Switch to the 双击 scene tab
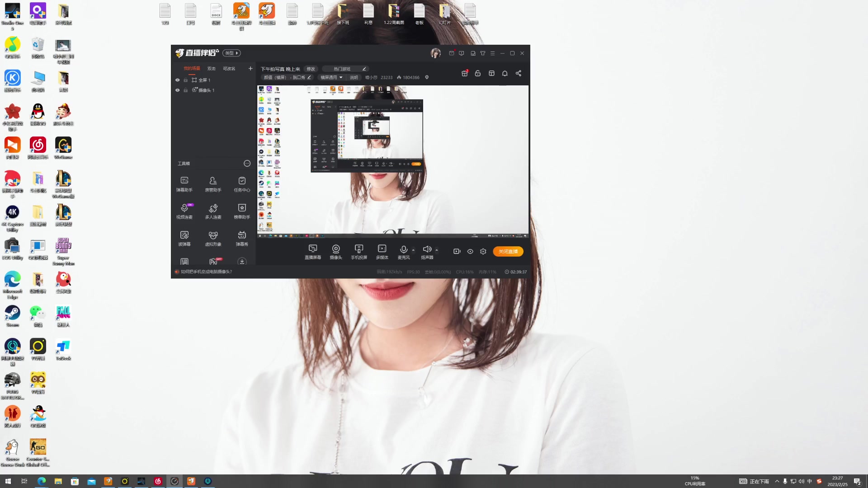 click(212, 69)
